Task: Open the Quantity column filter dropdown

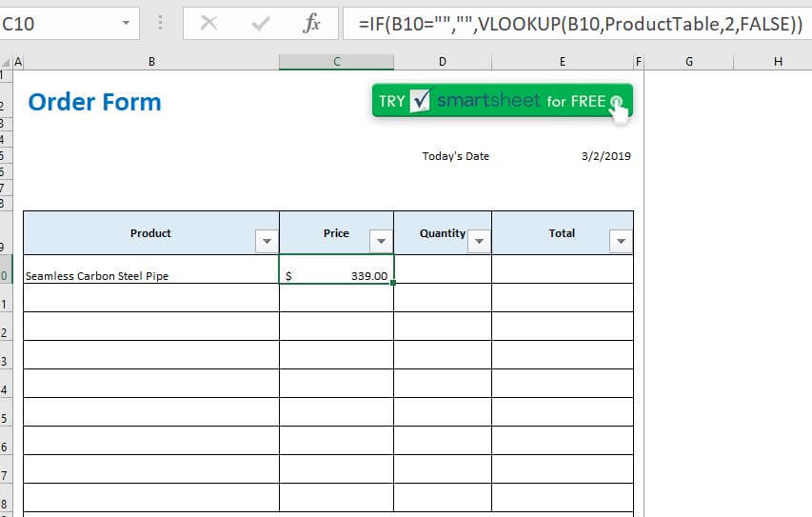Action: pyautogui.click(x=479, y=242)
